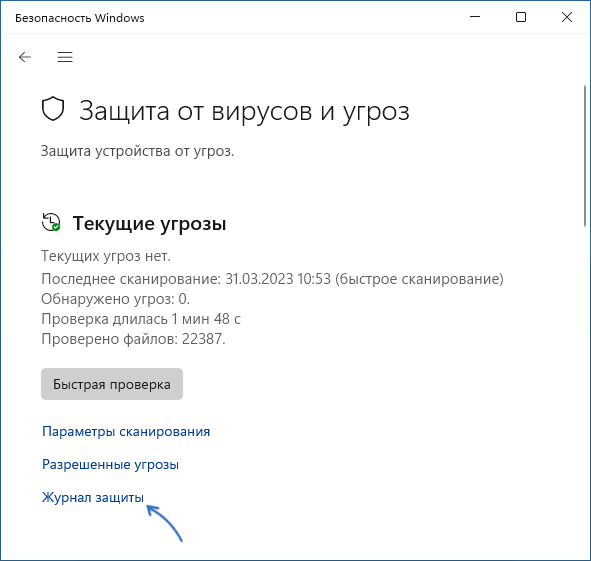Start the Быстрая проверка scan
The image size is (591, 561).
tap(112, 384)
